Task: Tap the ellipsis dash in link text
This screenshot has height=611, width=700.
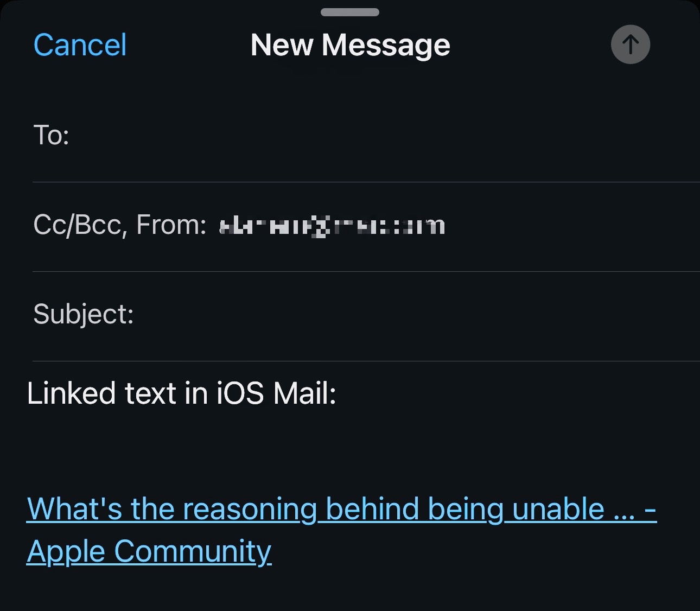Action: coord(635,511)
